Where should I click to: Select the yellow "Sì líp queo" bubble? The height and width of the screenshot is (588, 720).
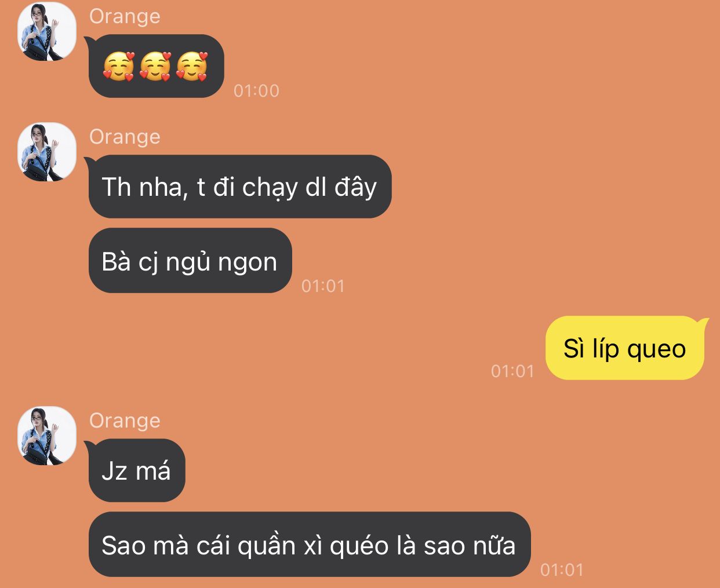click(x=625, y=348)
